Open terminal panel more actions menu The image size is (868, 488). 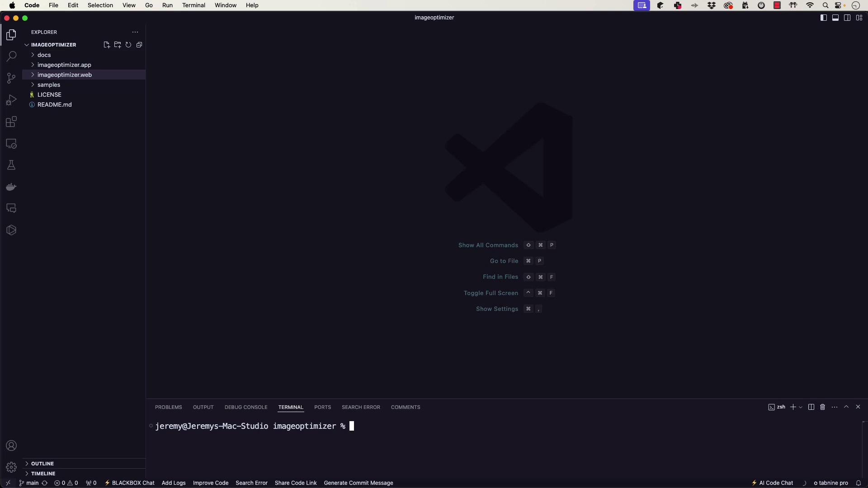point(835,407)
